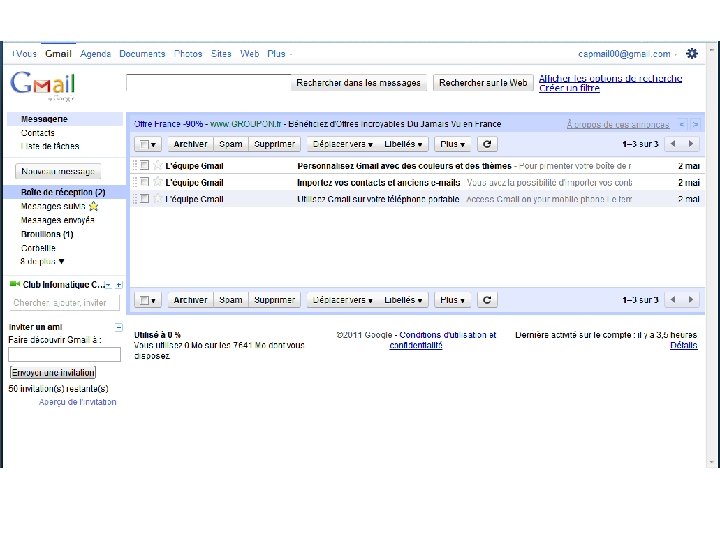The image size is (720, 540).
Task: Open 'Créer un filtre' link
Action: pos(569,88)
